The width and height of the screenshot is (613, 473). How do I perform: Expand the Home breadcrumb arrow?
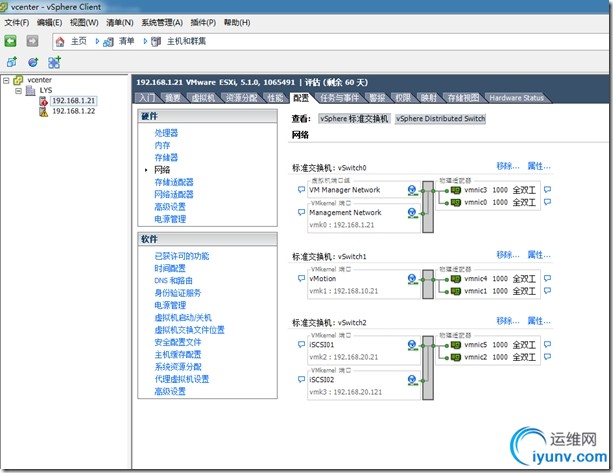(97, 41)
